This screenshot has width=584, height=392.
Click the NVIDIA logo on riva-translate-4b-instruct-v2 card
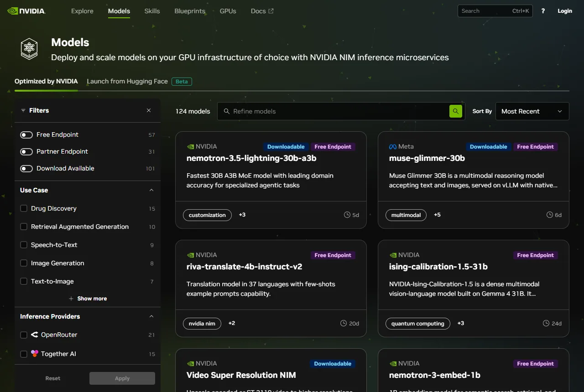(190, 255)
